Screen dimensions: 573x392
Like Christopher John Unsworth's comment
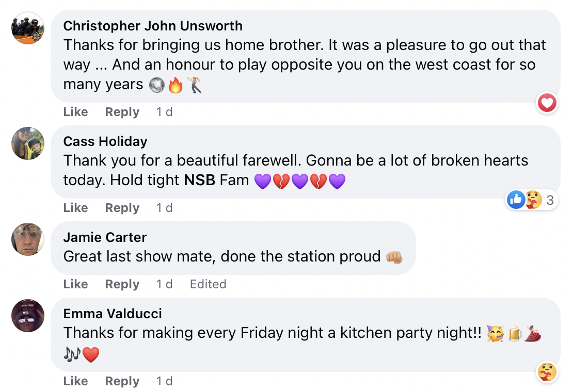75,112
